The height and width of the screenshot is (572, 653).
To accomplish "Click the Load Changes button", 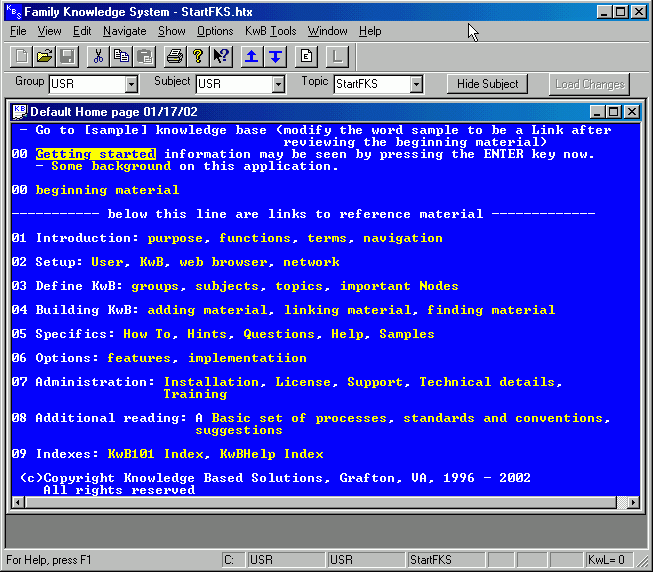I will click(590, 84).
